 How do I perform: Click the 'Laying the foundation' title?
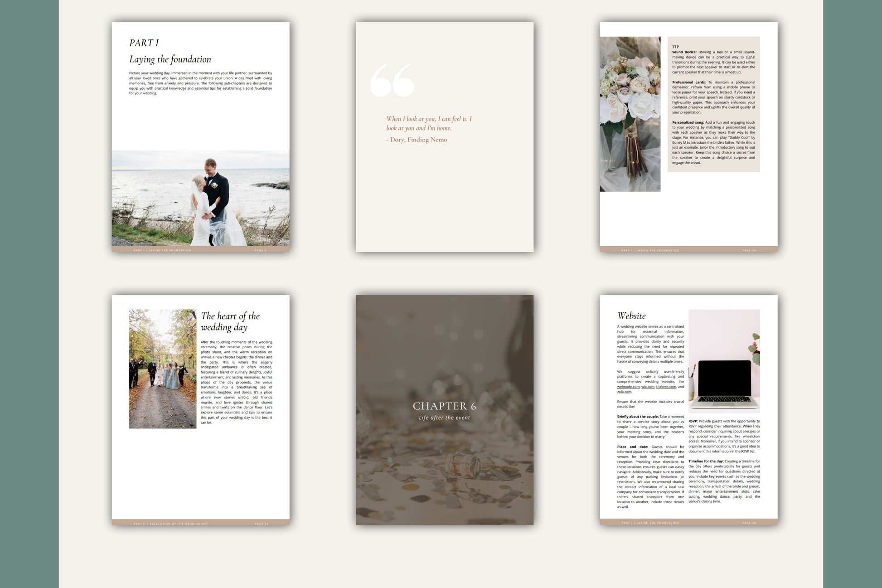pyautogui.click(x=170, y=59)
